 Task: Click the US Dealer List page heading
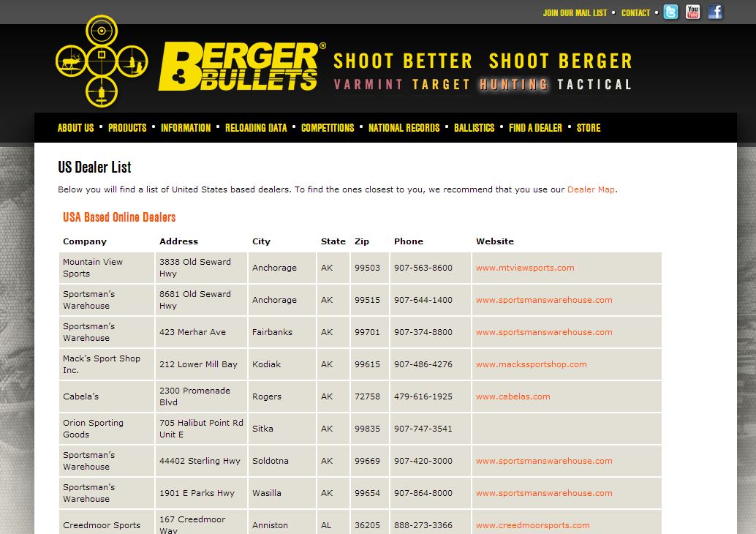click(x=94, y=168)
